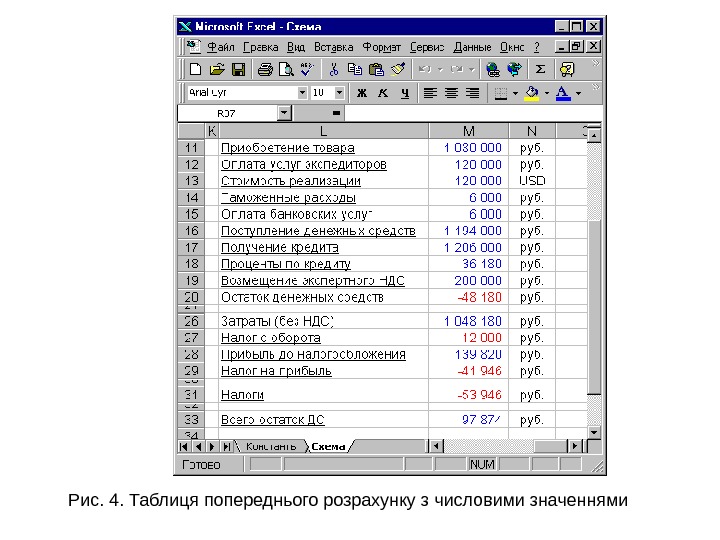Align text left
The height and width of the screenshot is (540, 720).
click(x=430, y=93)
